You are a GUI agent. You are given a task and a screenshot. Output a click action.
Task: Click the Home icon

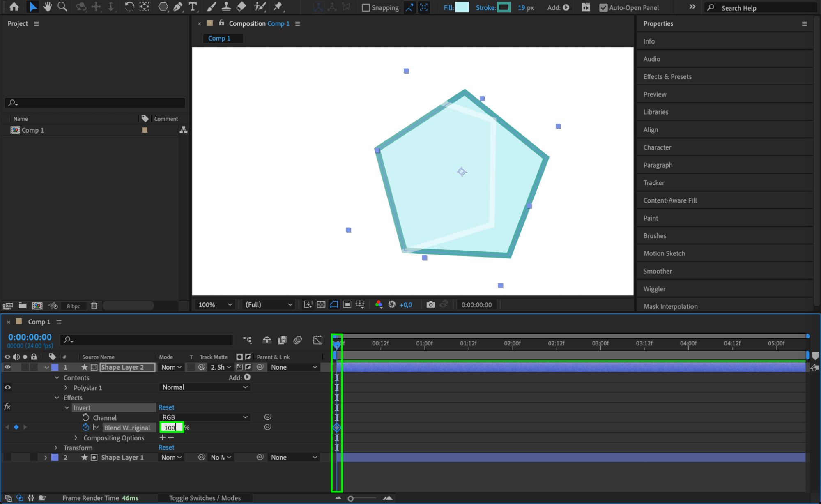pyautogui.click(x=14, y=7)
